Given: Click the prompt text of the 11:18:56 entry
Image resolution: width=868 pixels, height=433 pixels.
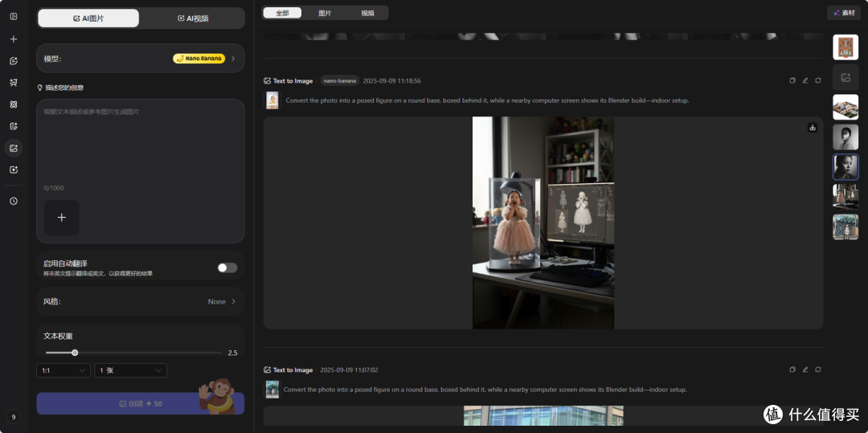Looking at the screenshot, I should pyautogui.click(x=487, y=100).
